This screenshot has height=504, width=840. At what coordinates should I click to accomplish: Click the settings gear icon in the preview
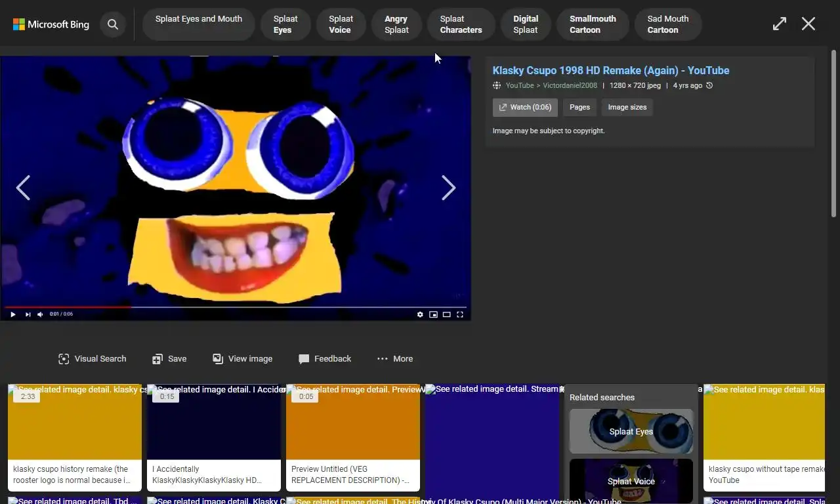[x=420, y=314]
